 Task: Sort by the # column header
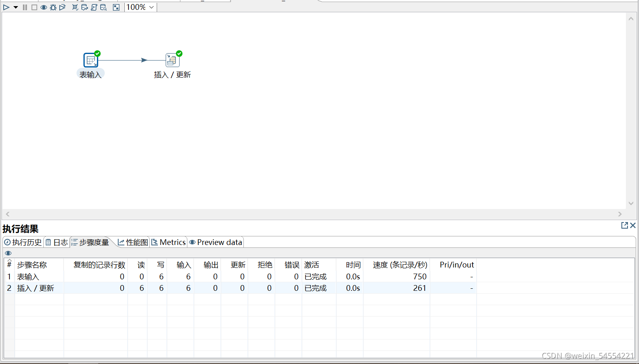point(9,264)
